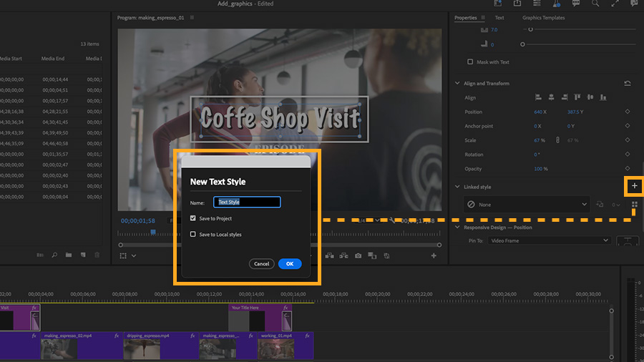This screenshot has height=362, width=644.
Task: Align text to horizontal center
Action: click(x=551, y=97)
